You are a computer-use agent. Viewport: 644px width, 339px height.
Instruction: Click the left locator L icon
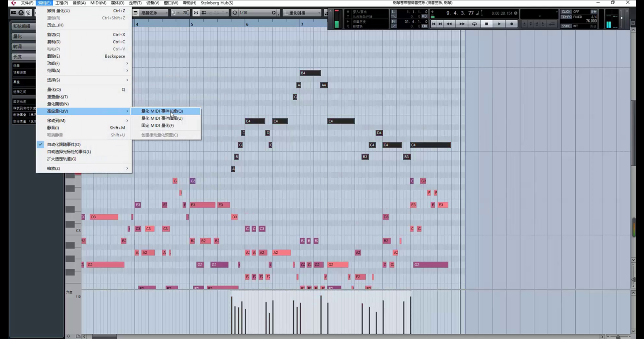click(394, 12)
